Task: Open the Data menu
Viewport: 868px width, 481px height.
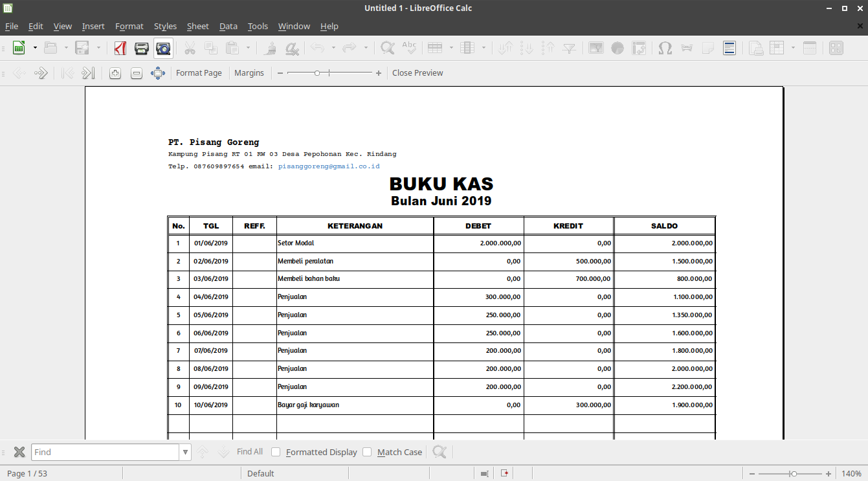Action: (x=228, y=26)
